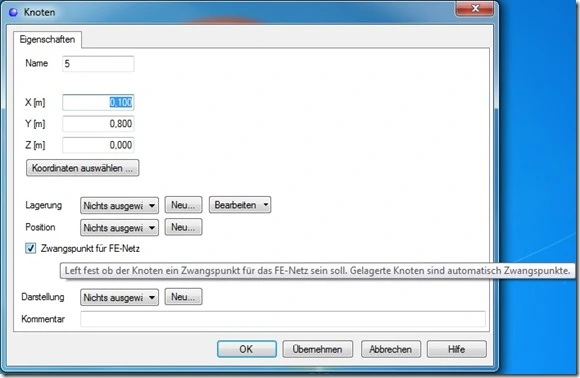The height and width of the screenshot is (378, 580).
Task: Toggle Zwangspunkt für FE-Netz checkbox
Action: click(31, 248)
